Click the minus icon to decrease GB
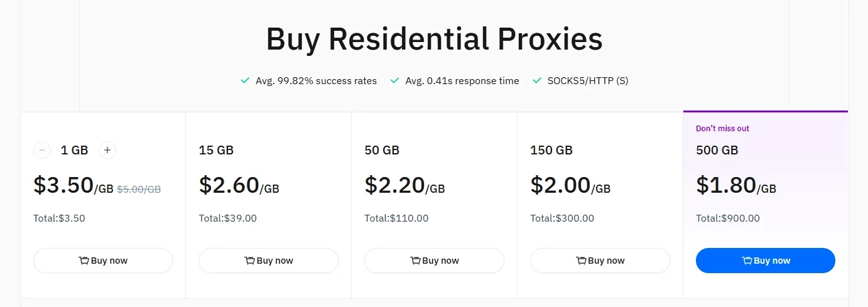This screenshot has height=307, width=868. pos(42,150)
